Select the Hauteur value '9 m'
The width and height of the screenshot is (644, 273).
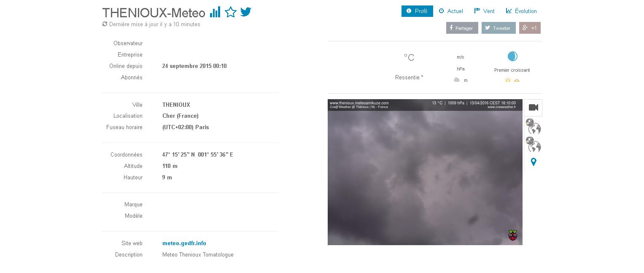[x=167, y=177]
